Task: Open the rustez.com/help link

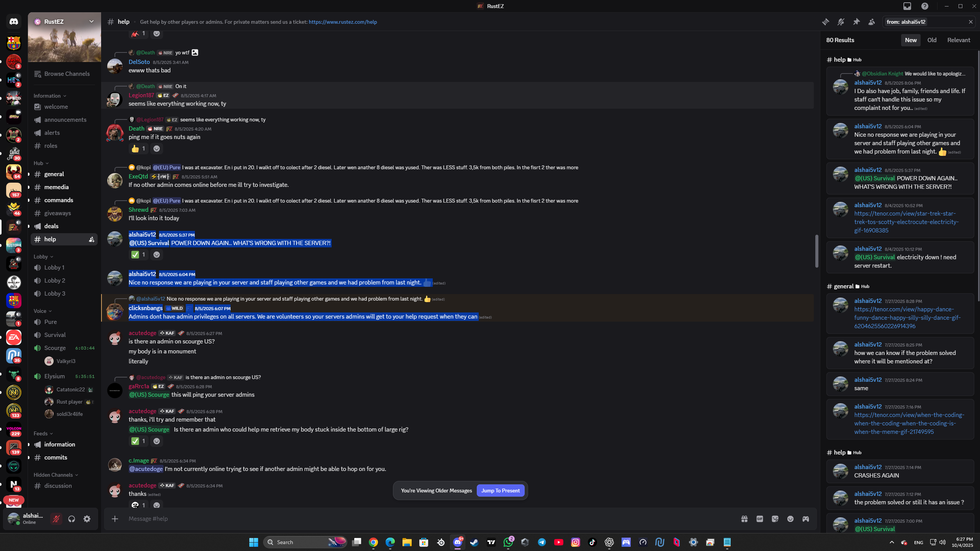Action: pos(342,22)
